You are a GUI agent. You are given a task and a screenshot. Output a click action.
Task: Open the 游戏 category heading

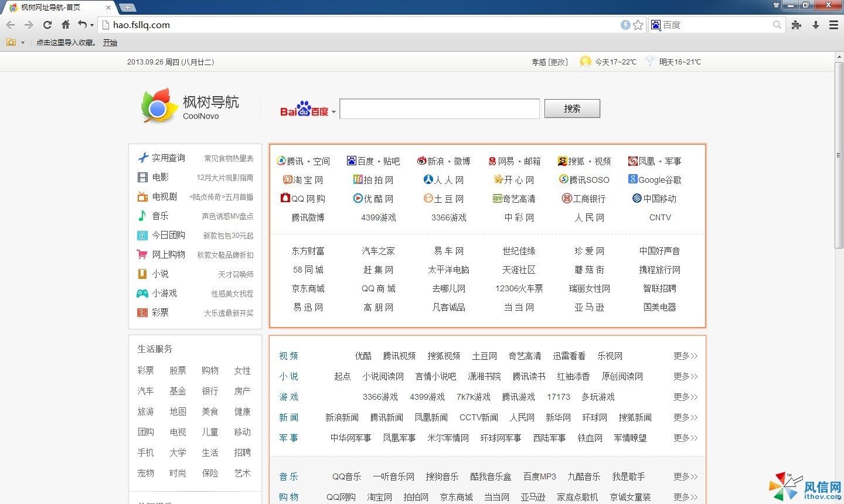[288, 397]
